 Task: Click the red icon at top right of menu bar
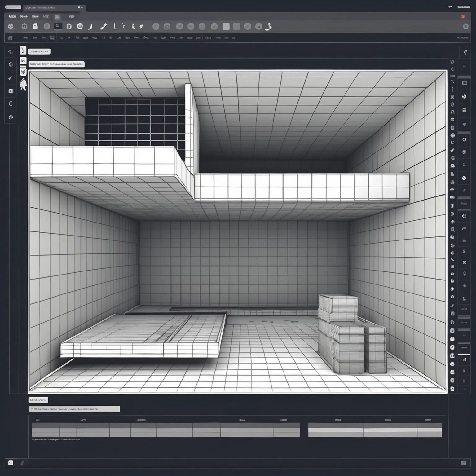tap(463, 17)
